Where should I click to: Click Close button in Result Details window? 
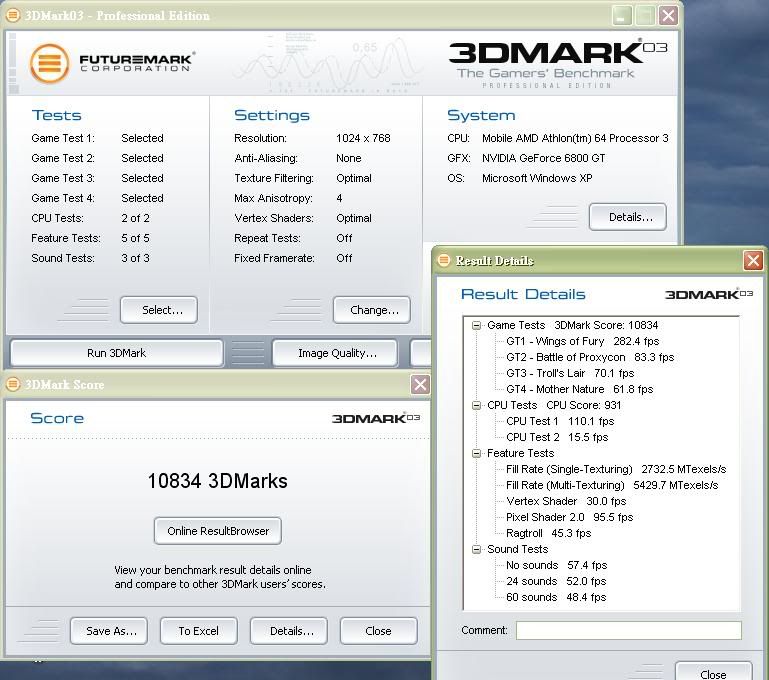713,672
